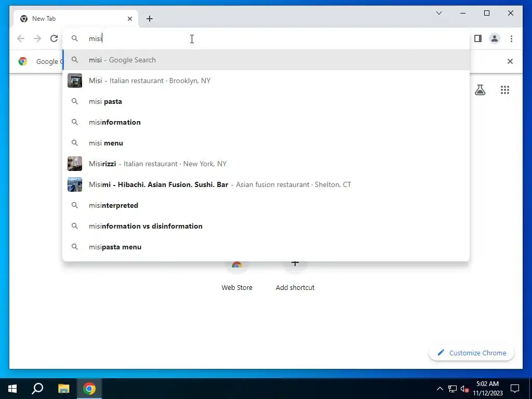532x399 pixels.
Task: Choose Misirizzi Italian restaurant suggestion
Action: point(267,164)
